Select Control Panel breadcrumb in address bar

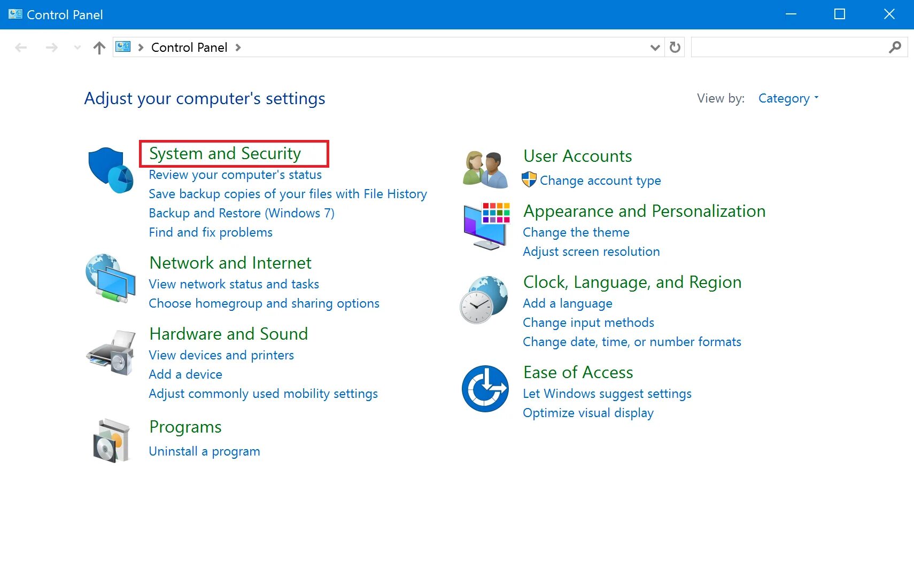(x=189, y=48)
